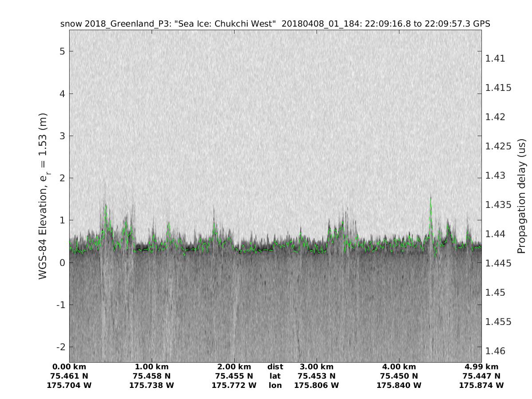Click the '0.00 km' distance label
The height and width of the screenshot is (399, 532).
pyautogui.click(x=69, y=367)
